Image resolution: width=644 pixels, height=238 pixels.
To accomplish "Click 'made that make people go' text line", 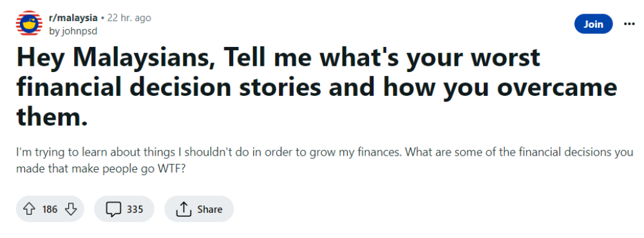I will tap(83, 169).
